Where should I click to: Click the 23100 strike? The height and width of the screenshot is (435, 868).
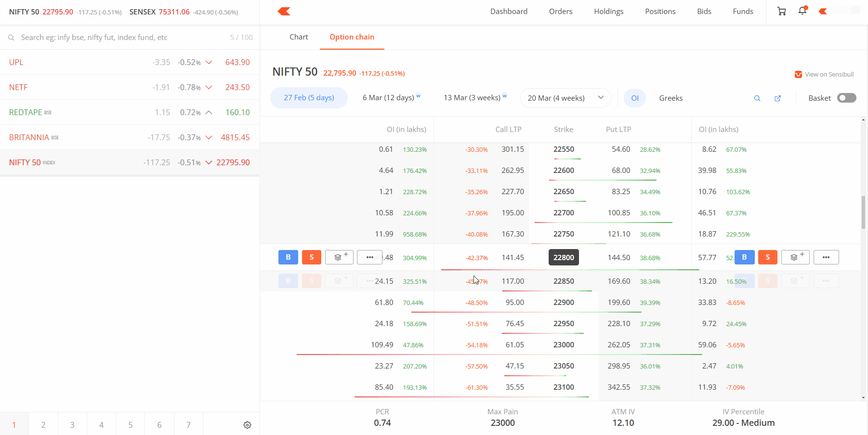click(564, 387)
